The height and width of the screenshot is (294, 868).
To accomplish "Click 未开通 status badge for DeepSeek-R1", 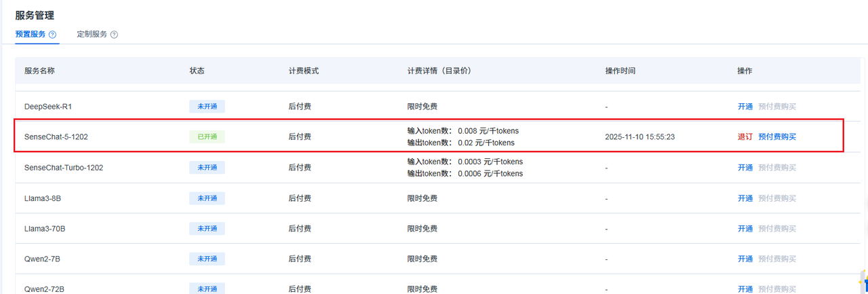I will click(x=207, y=107).
